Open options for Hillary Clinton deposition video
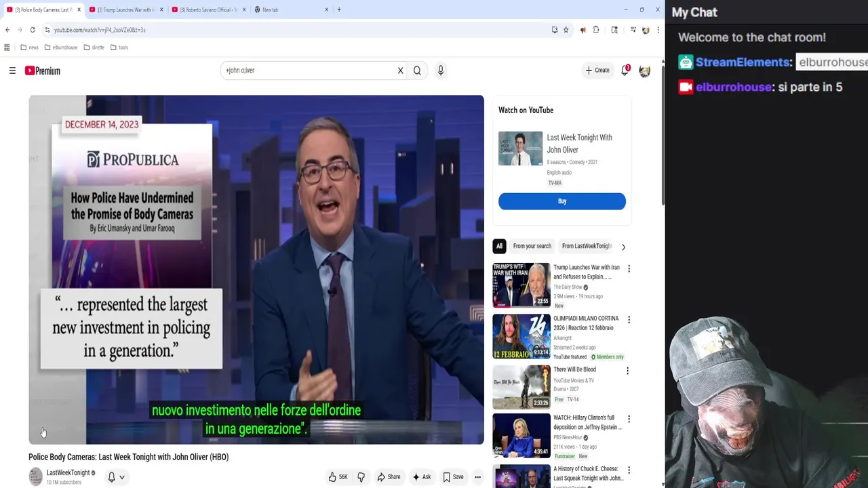This screenshot has width=868, height=488. click(629, 419)
